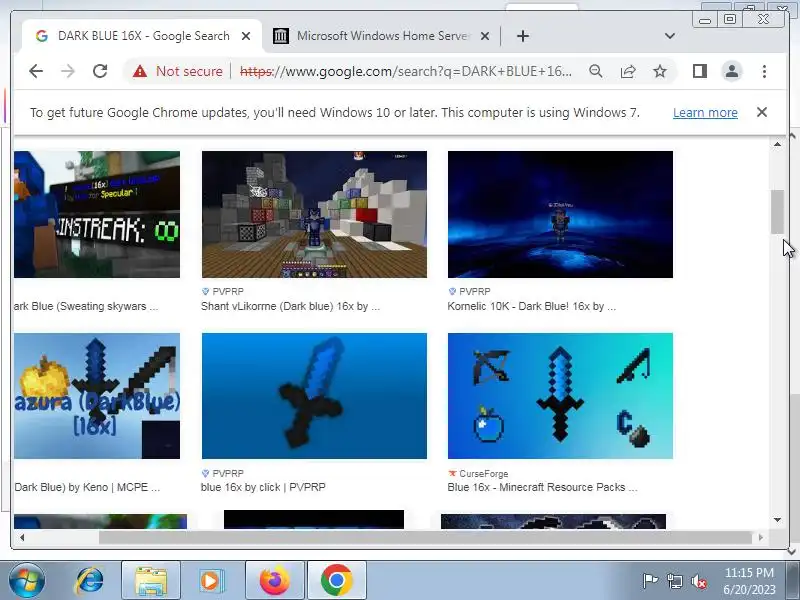Reload the current page
Image resolution: width=800 pixels, height=600 pixels.
[x=100, y=71]
